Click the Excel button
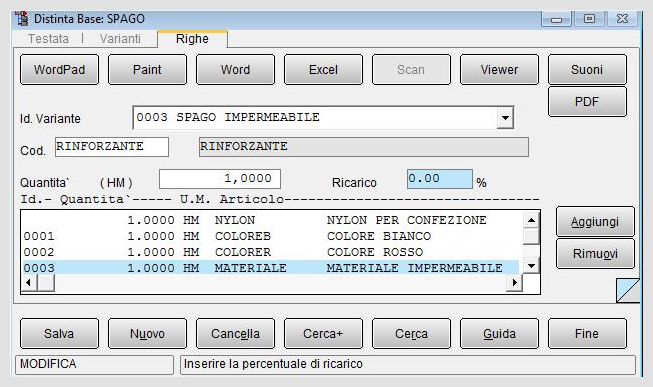653x387 pixels. [x=324, y=70]
